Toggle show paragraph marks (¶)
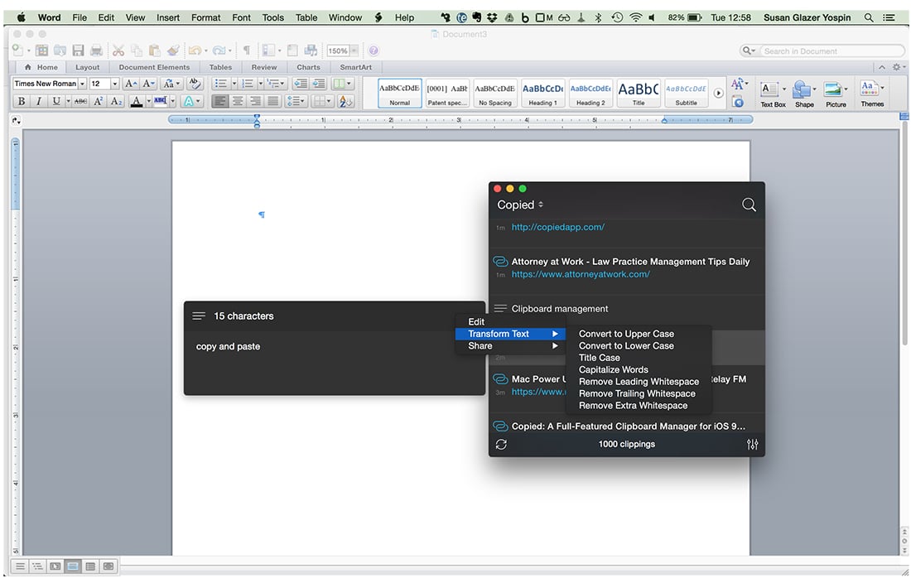 247,51
